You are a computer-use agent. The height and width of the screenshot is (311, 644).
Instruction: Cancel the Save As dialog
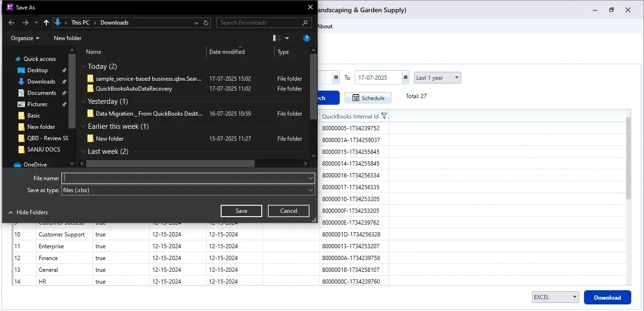[x=289, y=211]
